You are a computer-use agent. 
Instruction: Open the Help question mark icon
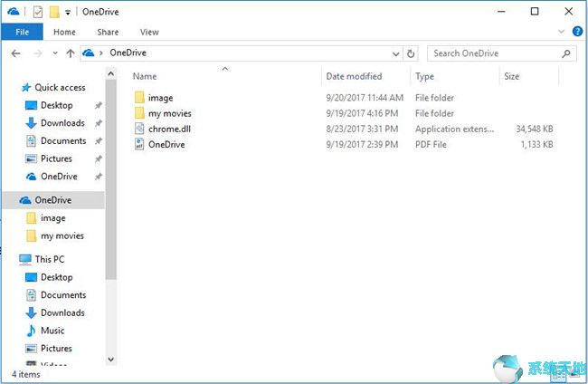tap(577, 32)
